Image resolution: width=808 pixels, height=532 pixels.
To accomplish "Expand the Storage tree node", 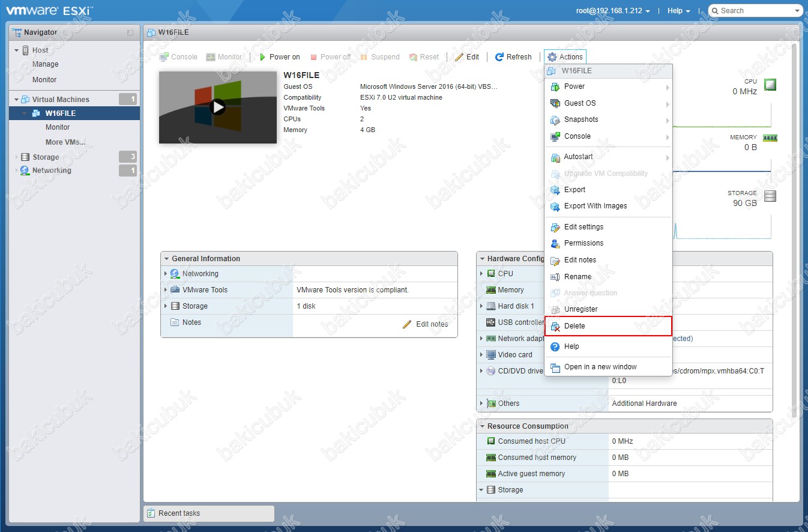I will pyautogui.click(x=17, y=157).
